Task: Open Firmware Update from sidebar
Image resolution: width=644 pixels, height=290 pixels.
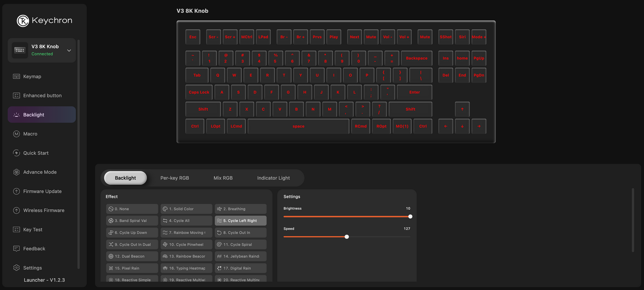Action: 42,191
